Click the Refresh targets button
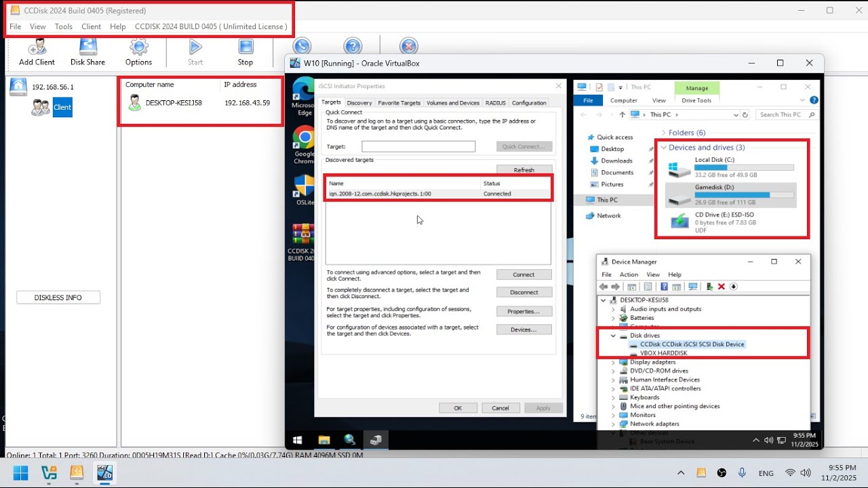The image size is (868, 488). [x=524, y=170]
